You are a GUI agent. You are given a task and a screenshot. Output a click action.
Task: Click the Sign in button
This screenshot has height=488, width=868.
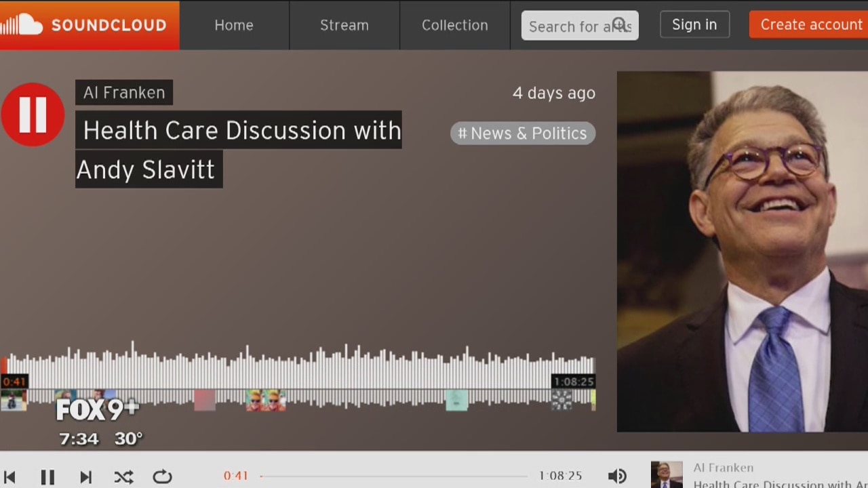click(694, 25)
